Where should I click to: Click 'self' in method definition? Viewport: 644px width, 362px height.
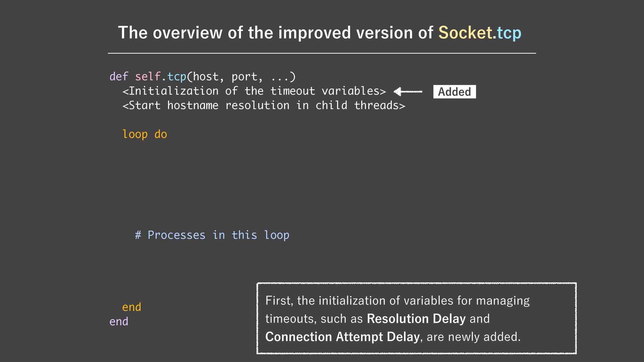click(x=148, y=77)
